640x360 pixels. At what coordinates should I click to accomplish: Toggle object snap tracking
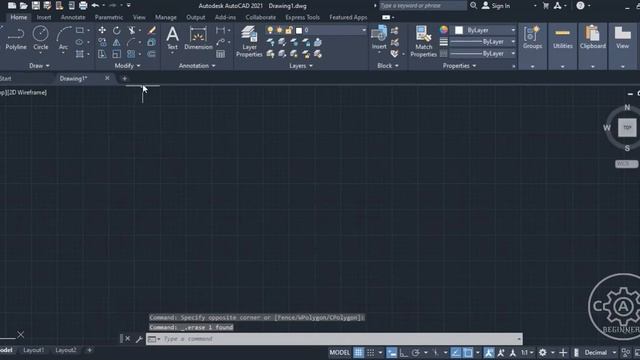(x=456, y=353)
